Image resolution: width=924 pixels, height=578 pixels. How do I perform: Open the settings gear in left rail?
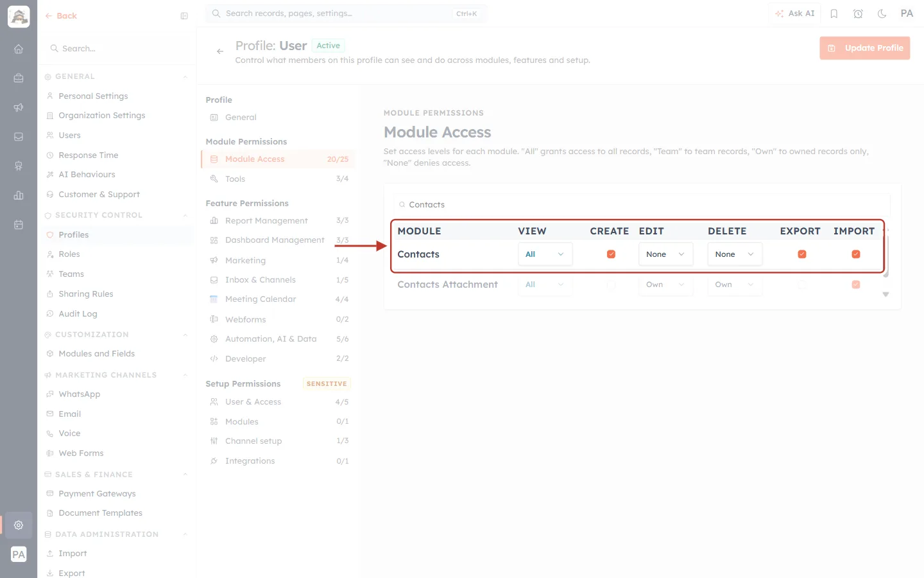tap(19, 525)
